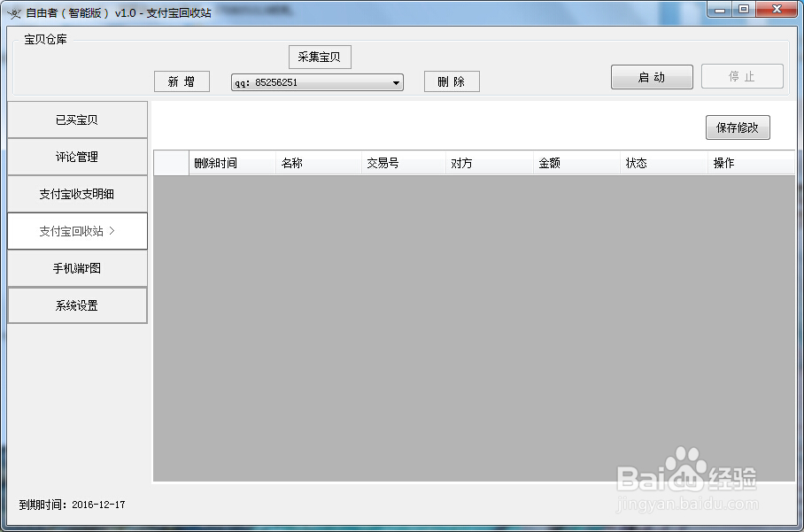
Task: Click the 删除 button
Action: tap(452, 81)
